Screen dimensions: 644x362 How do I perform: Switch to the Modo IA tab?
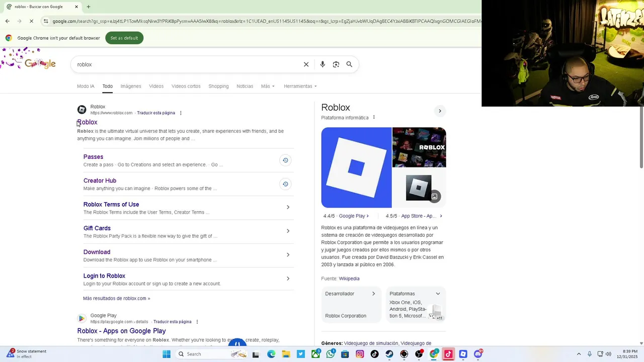[x=86, y=86]
